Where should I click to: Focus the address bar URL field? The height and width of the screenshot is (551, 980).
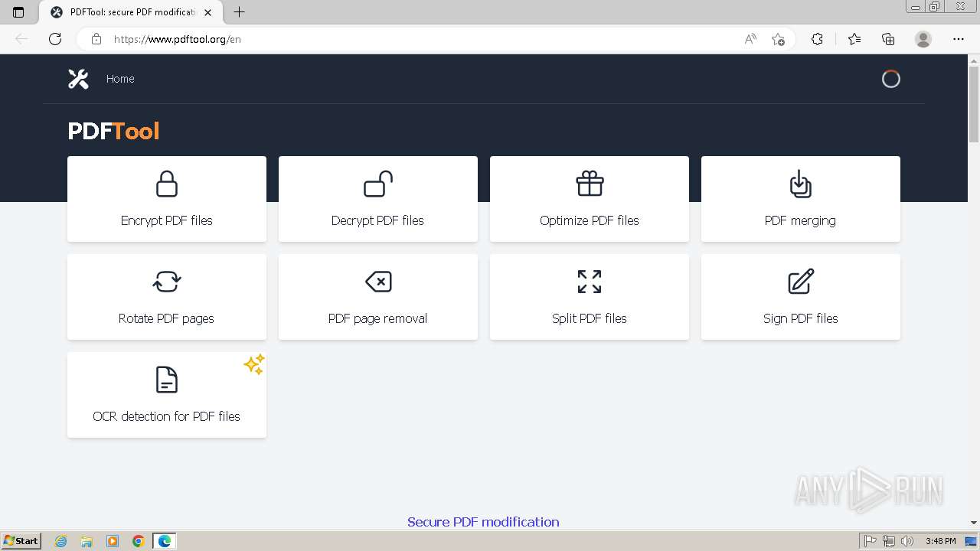tap(425, 39)
